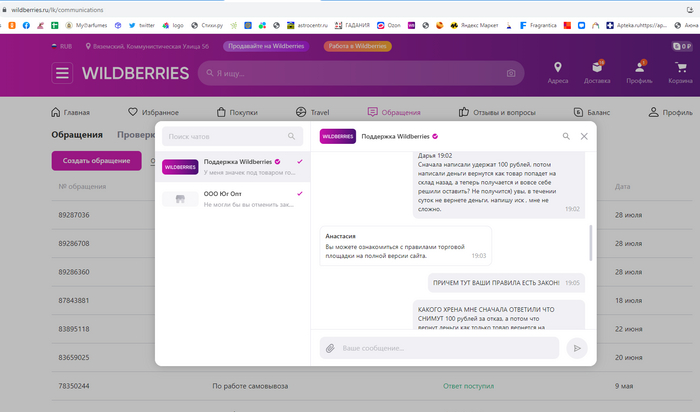The height and width of the screenshot is (412, 700).
Task: Open the astrocentr.ru bookmark
Action: tap(307, 25)
